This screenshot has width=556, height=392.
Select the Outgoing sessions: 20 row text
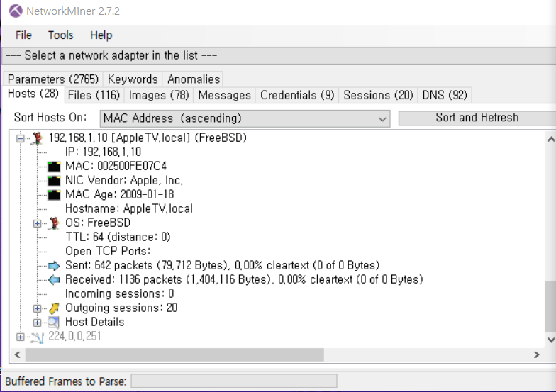pyautogui.click(x=121, y=308)
